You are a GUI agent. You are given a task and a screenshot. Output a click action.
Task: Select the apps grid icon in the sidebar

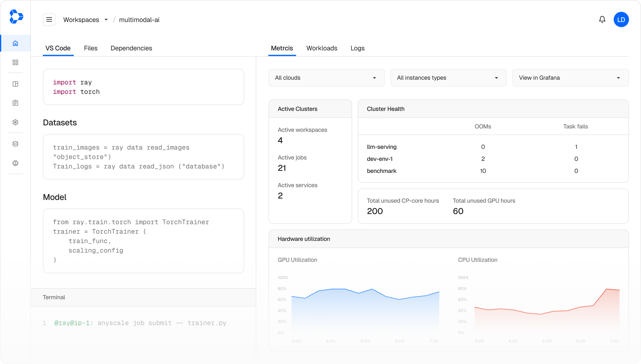coord(15,62)
